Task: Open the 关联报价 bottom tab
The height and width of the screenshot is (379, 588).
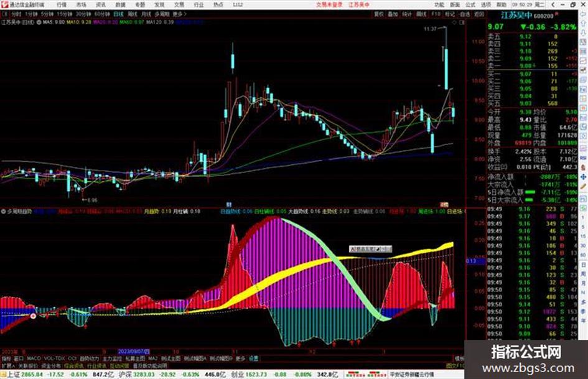Action: coord(28,365)
